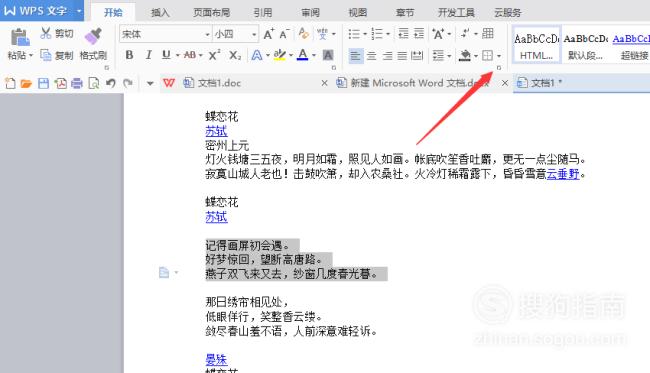Toggle Underline U button
The width and height of the screenshot is (650, 373).
pyautogui.click(x=166, y=55)
